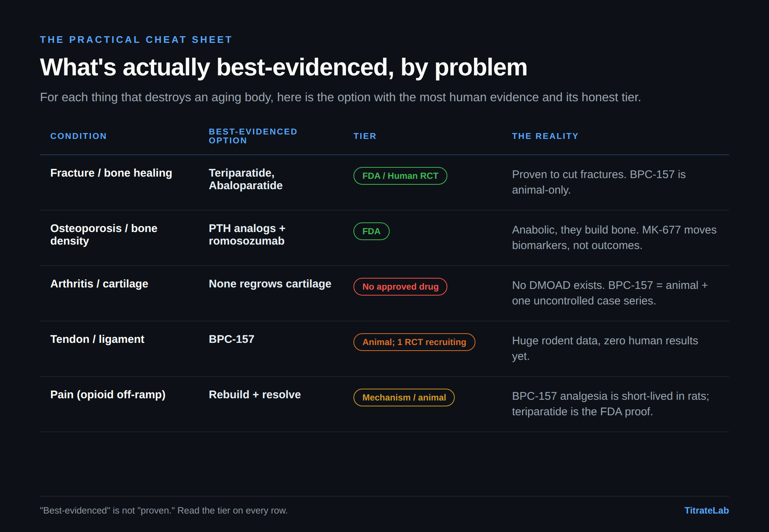
Task: Click 'Proven to cut fractures' reality text
Action: 599,182
